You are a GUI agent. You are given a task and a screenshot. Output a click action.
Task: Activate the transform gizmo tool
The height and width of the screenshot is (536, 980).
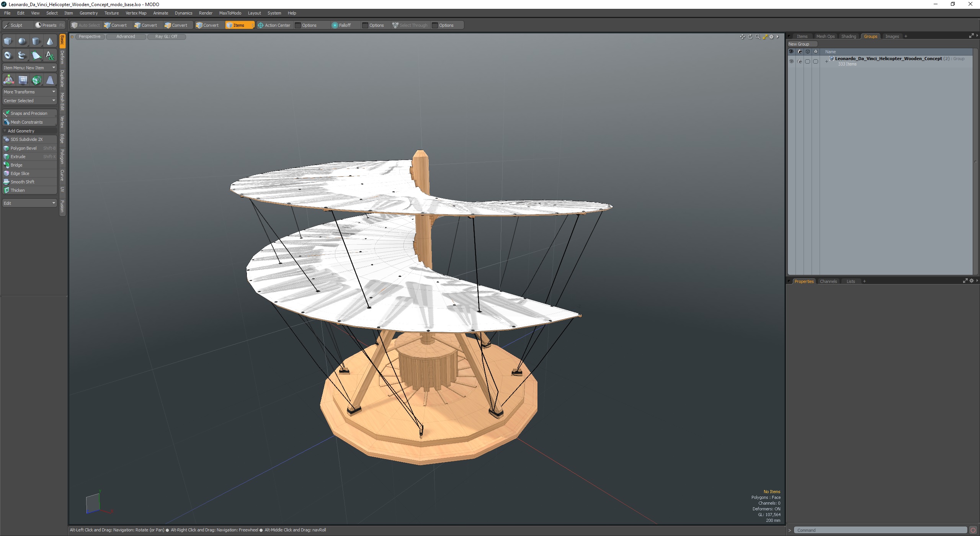(8, 80)
